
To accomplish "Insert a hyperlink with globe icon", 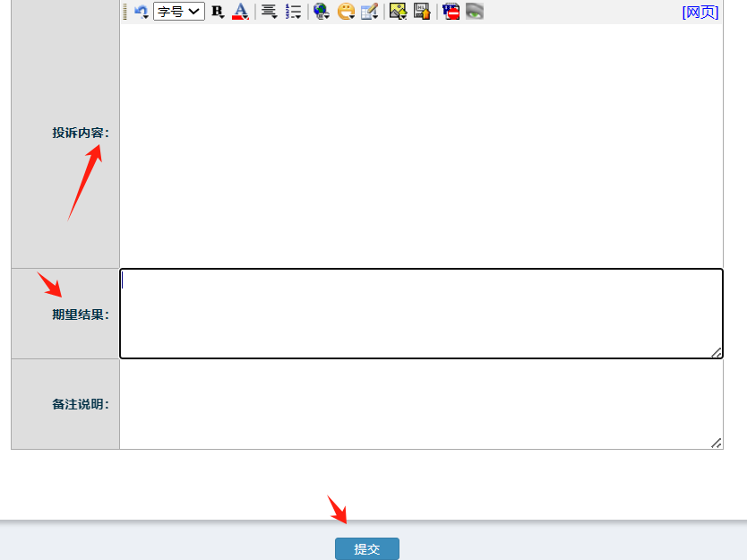I will tap(322, 12).
